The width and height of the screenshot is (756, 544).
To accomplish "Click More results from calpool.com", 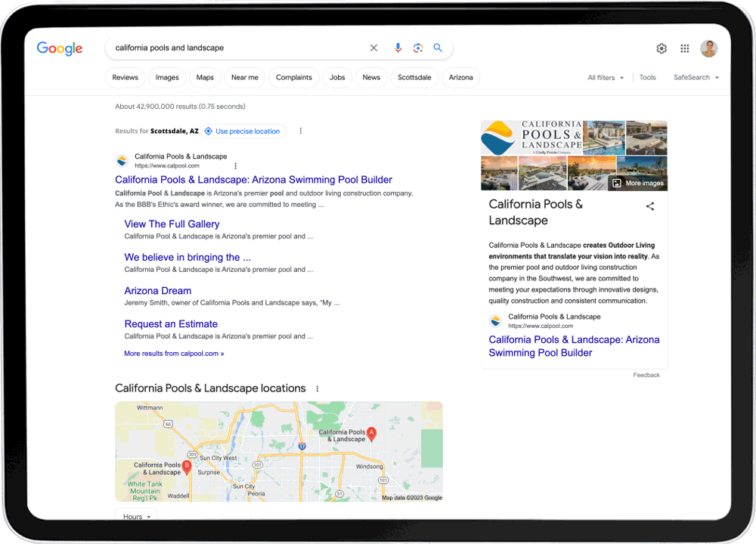I will point(174,353).
